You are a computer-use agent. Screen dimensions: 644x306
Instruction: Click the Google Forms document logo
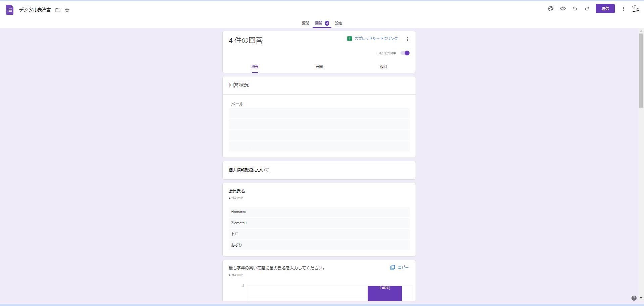pos(10,10)
